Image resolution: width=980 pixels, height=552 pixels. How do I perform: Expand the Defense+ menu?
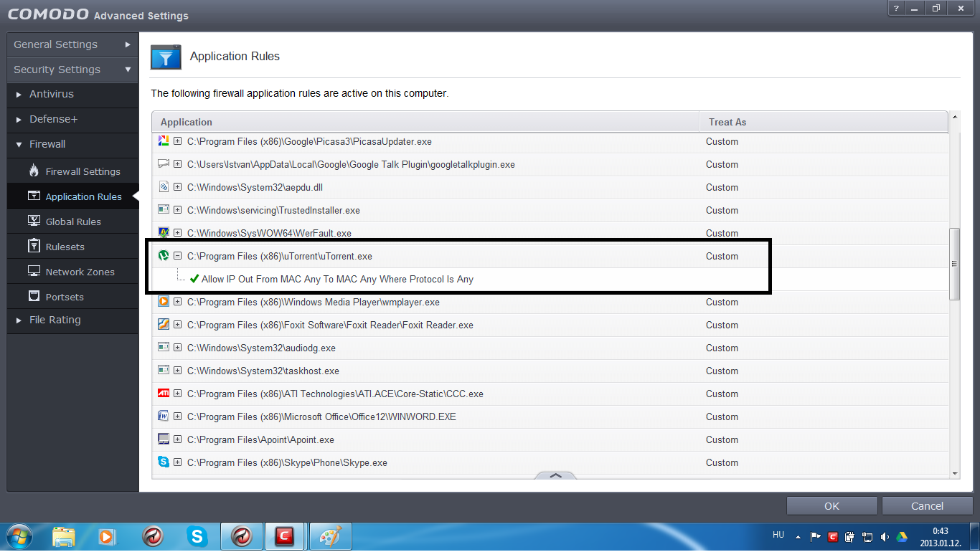[x=72, y=119]
